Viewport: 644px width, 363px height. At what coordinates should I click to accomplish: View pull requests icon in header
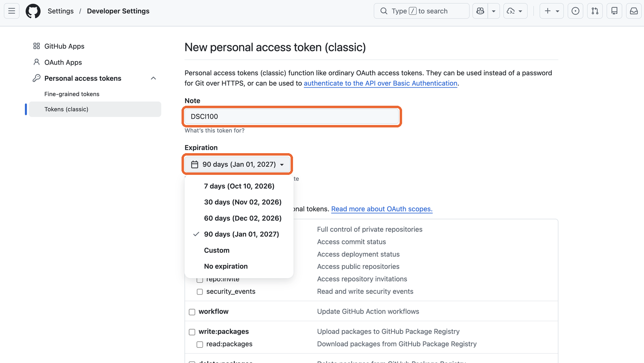pyautogui.click(x=595, y=11)
